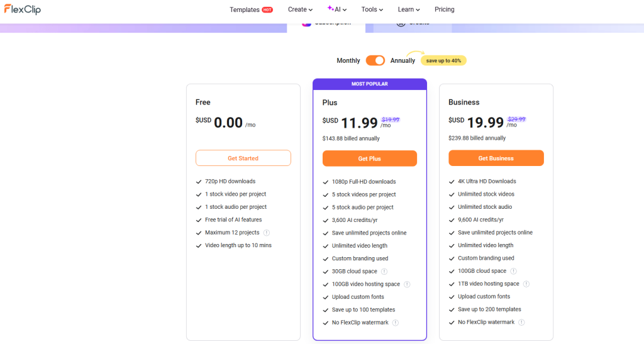
Task: Open info icon next to 100GB cloud space
Action: point(513,271)
